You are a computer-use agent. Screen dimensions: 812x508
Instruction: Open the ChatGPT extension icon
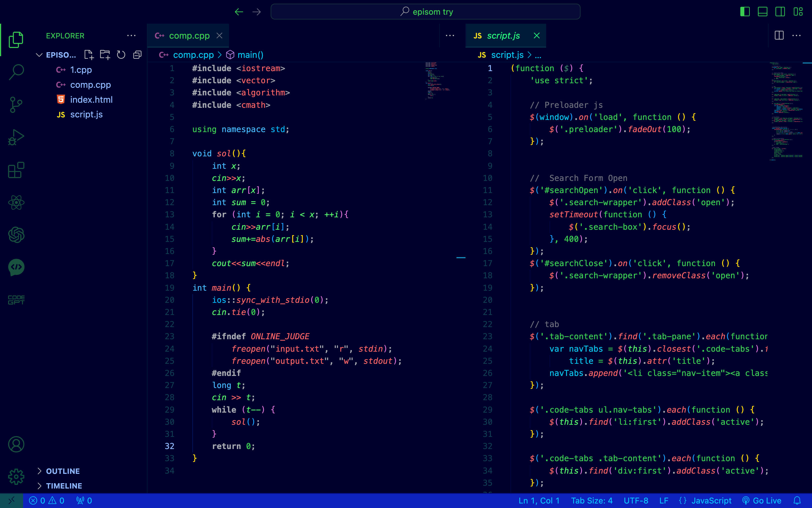tap(16, 235)
